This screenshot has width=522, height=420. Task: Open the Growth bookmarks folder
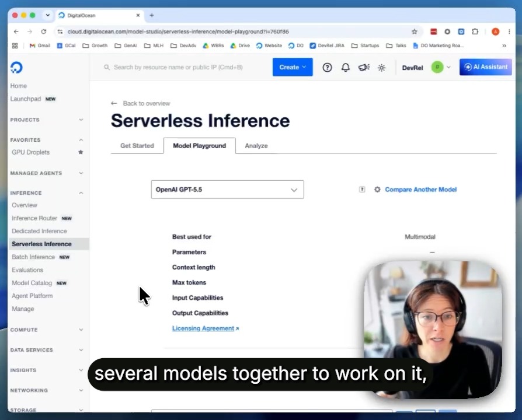click(95, 45)
